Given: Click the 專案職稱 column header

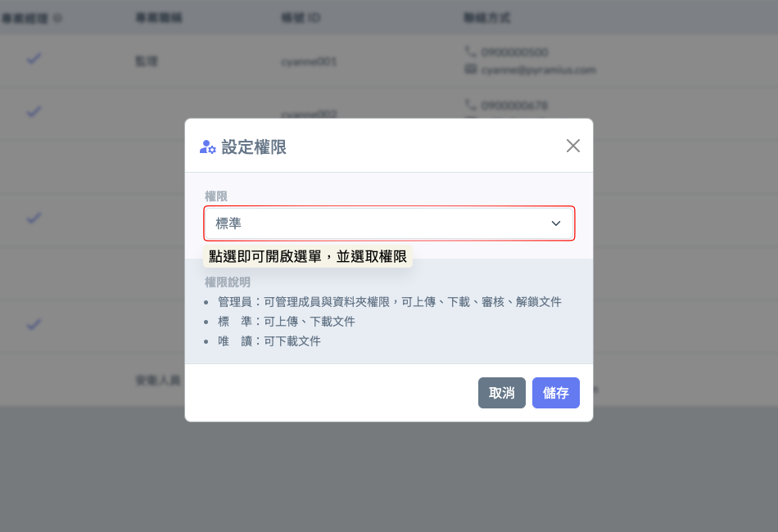Looking at the screenshot, I should pos(158,17).
